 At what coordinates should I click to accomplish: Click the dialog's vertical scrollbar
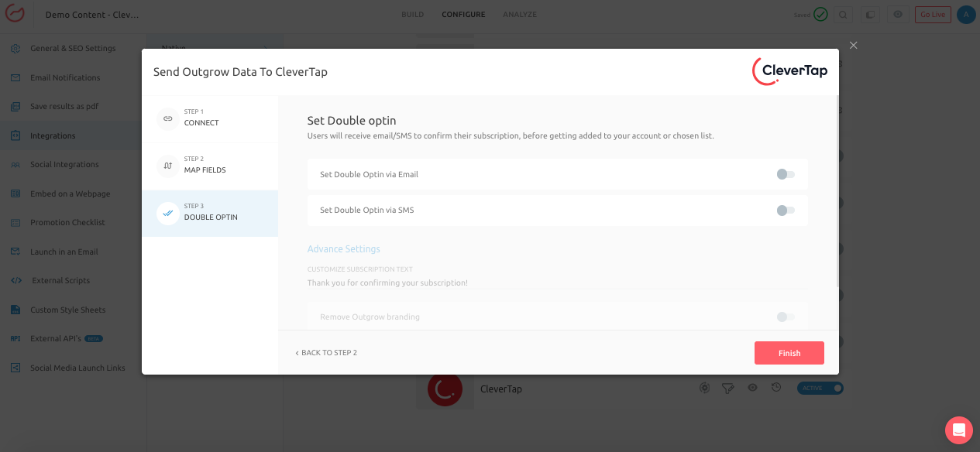click(x=837, y=190)
